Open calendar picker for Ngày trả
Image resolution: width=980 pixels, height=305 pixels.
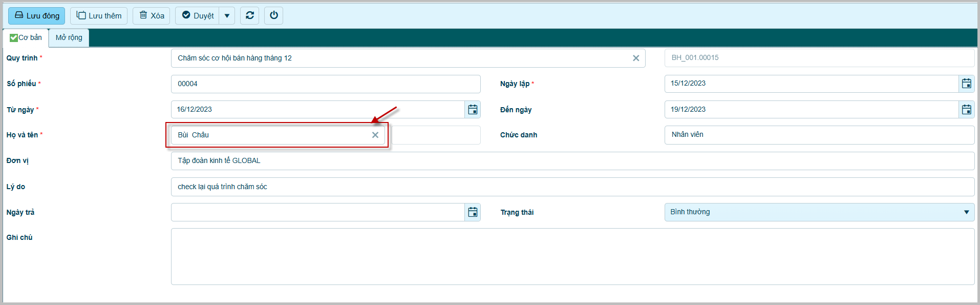473,212
